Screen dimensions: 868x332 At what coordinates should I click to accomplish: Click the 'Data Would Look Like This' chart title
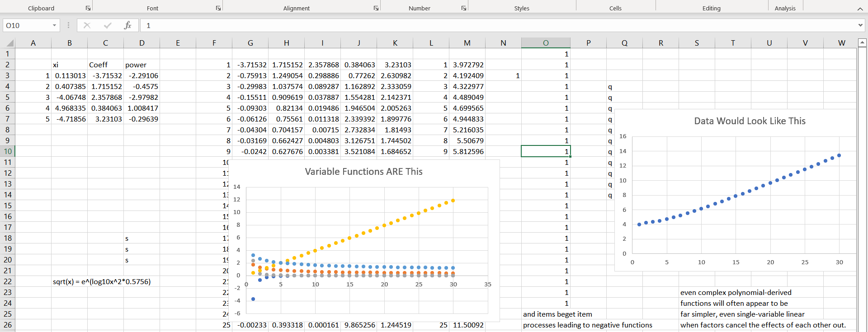point(750,121)
